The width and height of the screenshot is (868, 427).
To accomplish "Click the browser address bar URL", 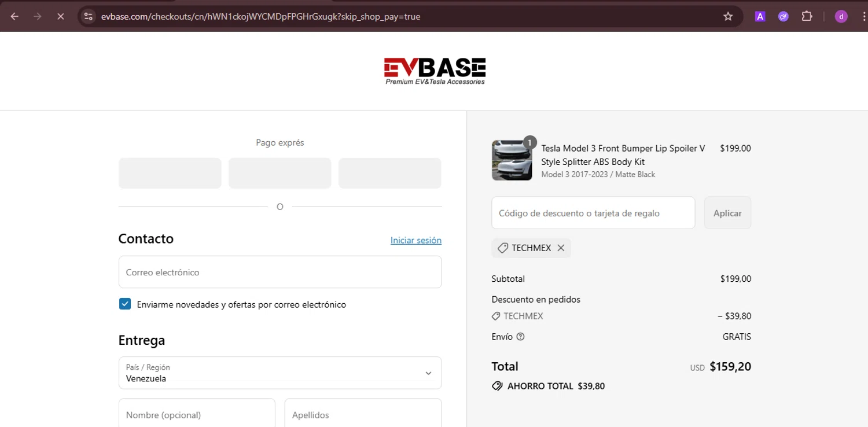I will (260, 16).
